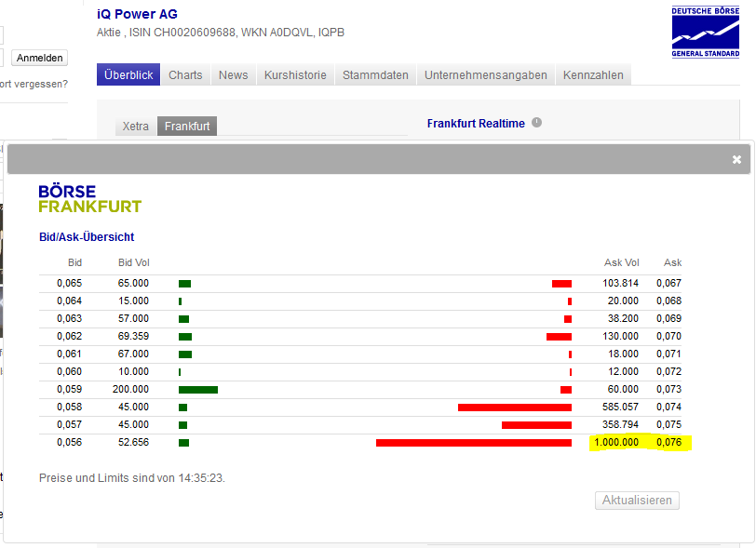Click bid price 0,064
The width and height of the screenshot is (756, 548).
pos(70,301)
